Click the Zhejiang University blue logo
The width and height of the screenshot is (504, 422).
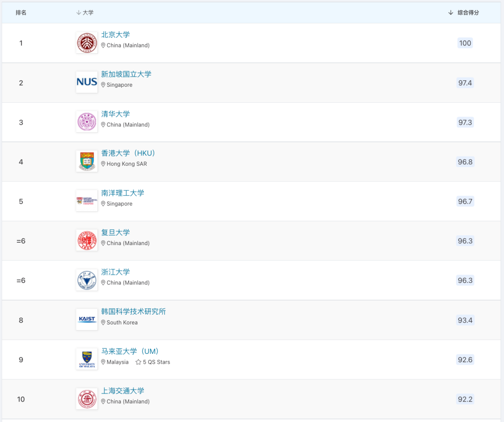click(87, 280)
